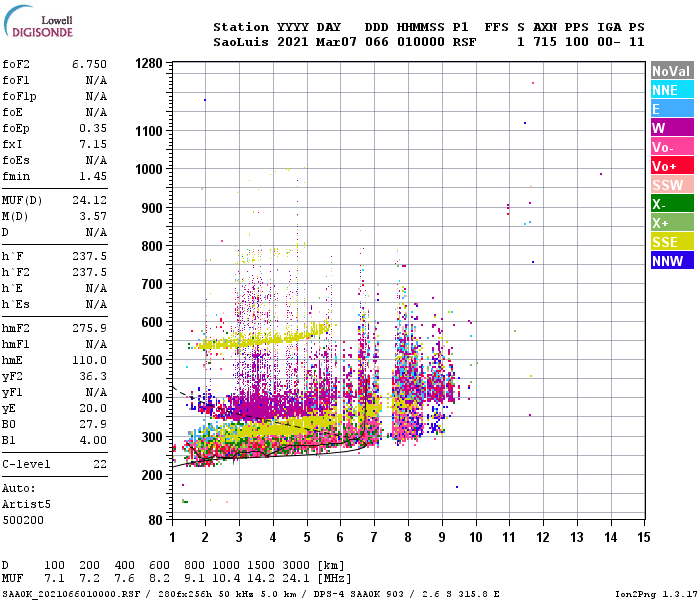The image size is (700, 600).
Task: Click the foF1 N/A value
Action: (96, 80)
